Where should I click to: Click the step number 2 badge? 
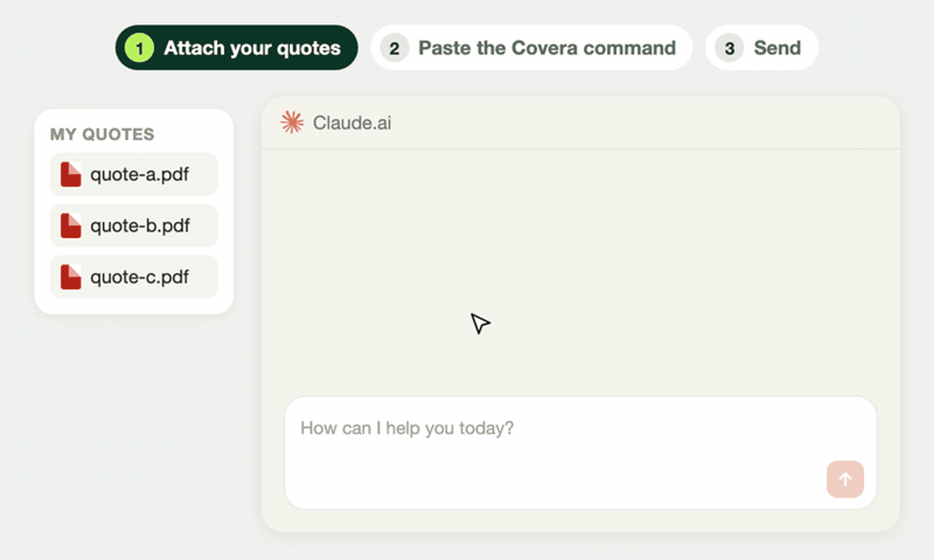click(394, 48)
